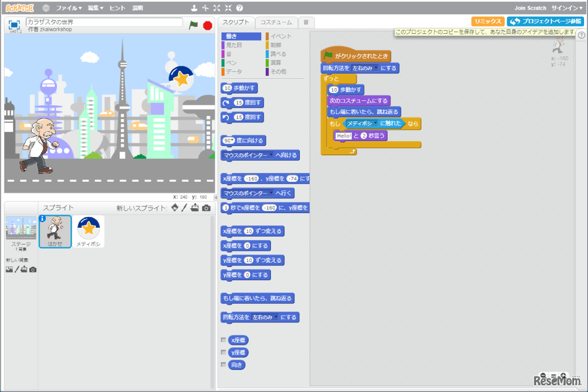Select the scissors delete tool
588x392 pixels.
point(204,7)
